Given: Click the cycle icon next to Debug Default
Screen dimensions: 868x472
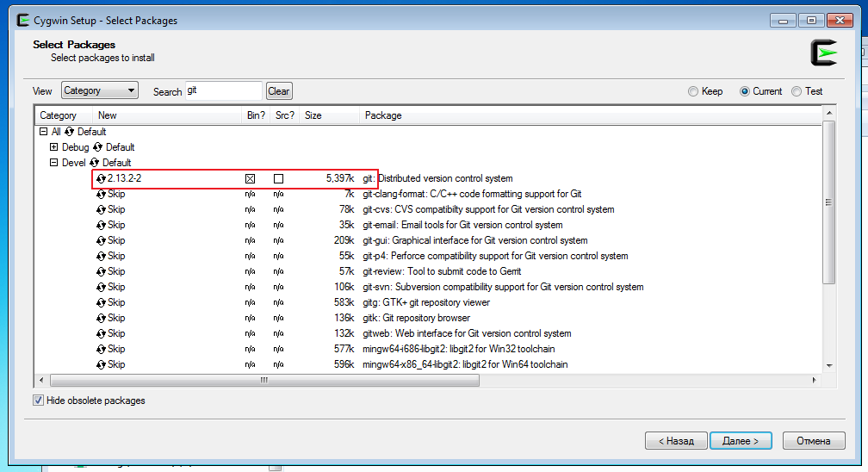Looking at the screenshot, I should [x=97, y=146].
